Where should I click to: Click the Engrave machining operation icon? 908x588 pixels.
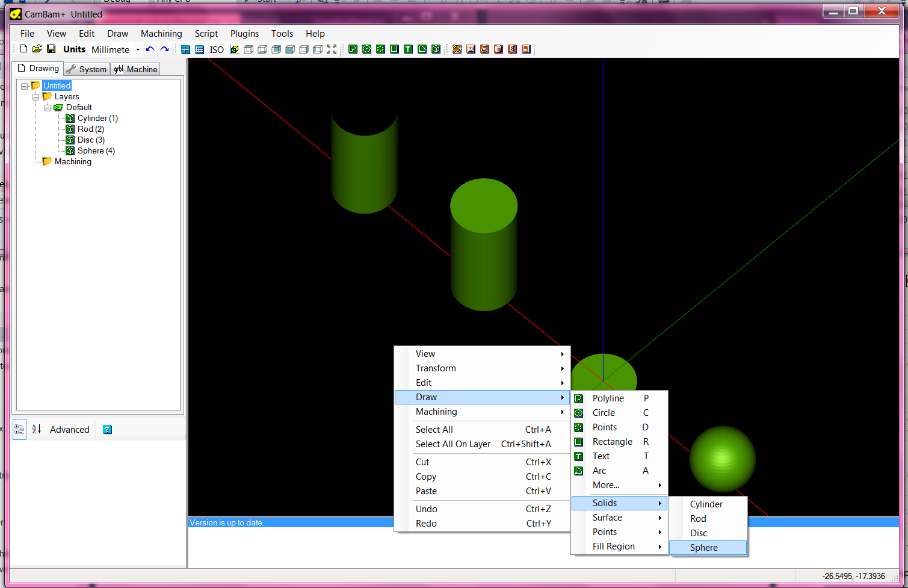click(485, 49)
